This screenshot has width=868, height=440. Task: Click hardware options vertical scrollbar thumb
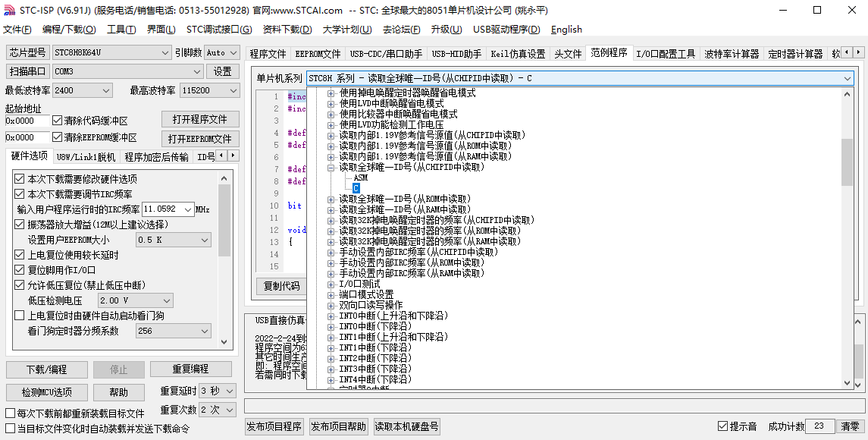(x=224, y=220)
